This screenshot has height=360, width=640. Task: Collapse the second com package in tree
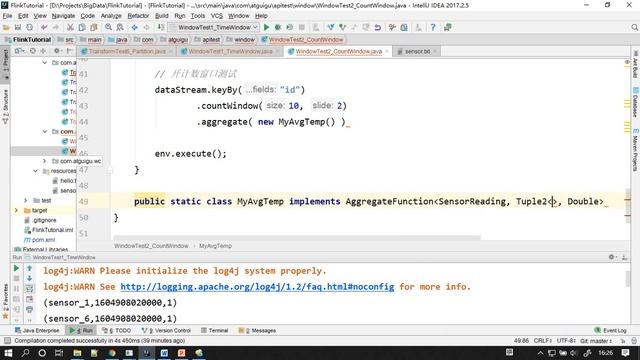tap(45, 131)
